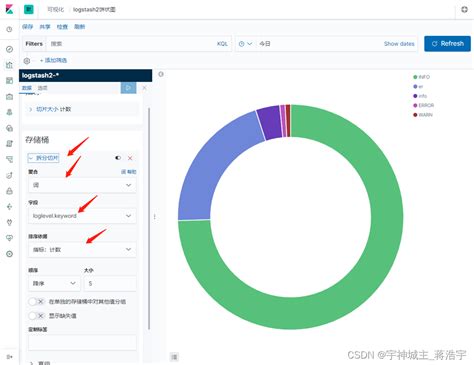Open the help icon in top-right corner
The width and height of the screenshot is (474, 365).
pos(464,9)
